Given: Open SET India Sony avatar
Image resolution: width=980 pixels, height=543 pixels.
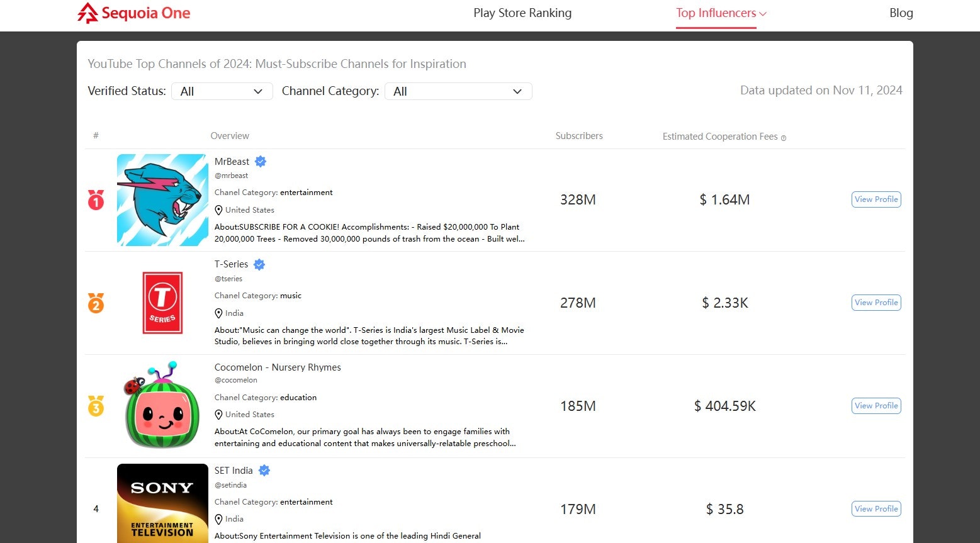Looking at the screenshot, I should (x=162, y=503).
